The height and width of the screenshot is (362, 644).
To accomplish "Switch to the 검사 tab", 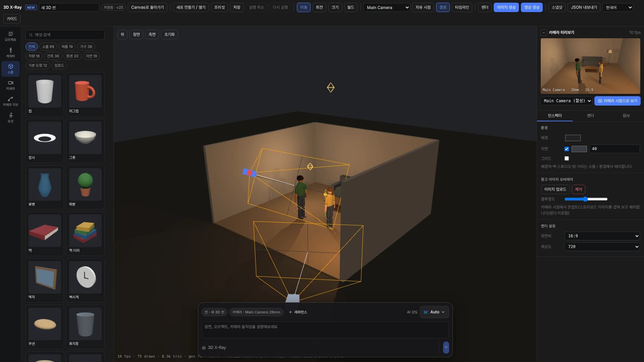I will pos(626,116).
